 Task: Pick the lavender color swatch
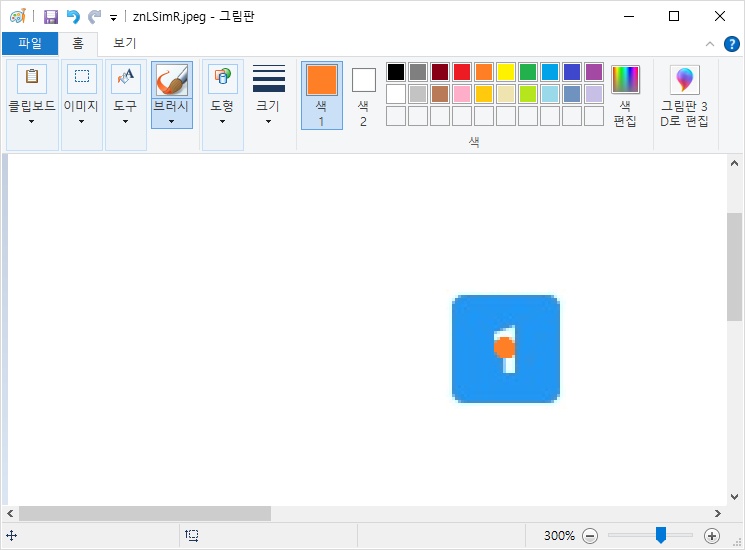(x=594, y=94)
